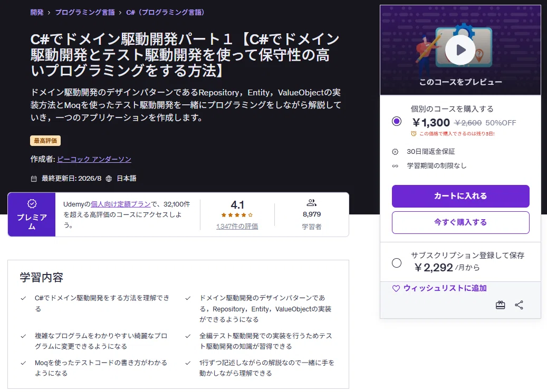547x392 pixels.
Task: Click the 30日間返金保証 text
Action: pos(431,152)
